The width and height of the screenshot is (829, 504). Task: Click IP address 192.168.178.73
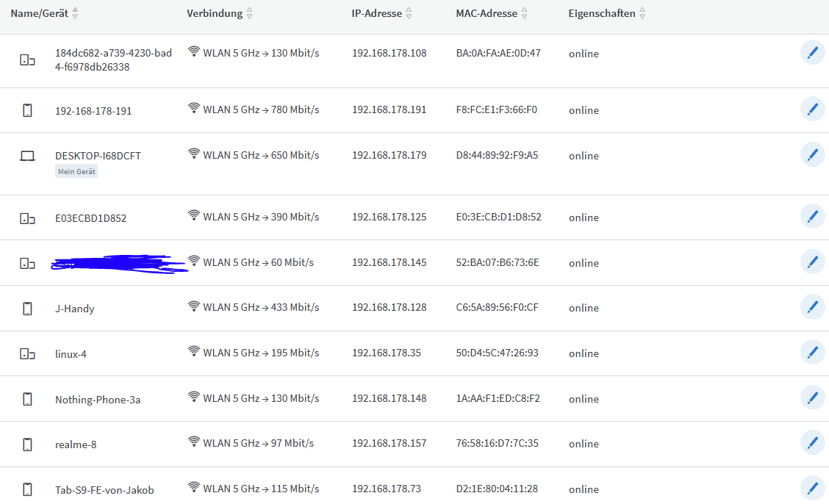387,489
